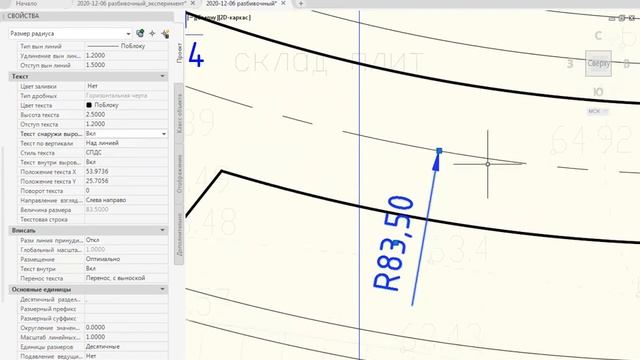Select the grip on the R83,50 text

click(x=395, y=243)
